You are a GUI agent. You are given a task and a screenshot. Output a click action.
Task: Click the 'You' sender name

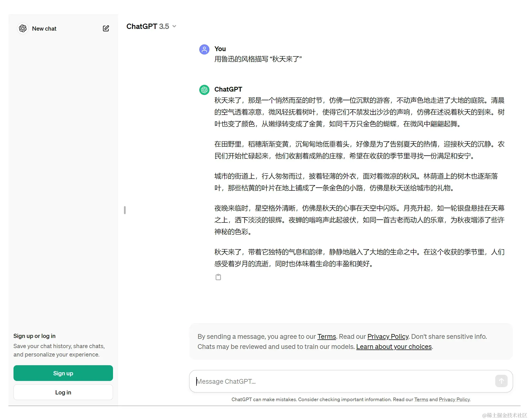(220, 49)
